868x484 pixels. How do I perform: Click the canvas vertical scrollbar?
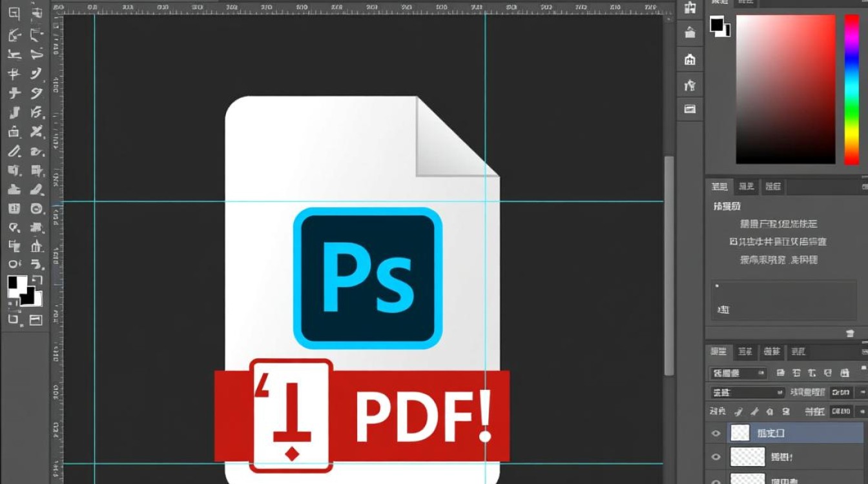pos(670,265)
